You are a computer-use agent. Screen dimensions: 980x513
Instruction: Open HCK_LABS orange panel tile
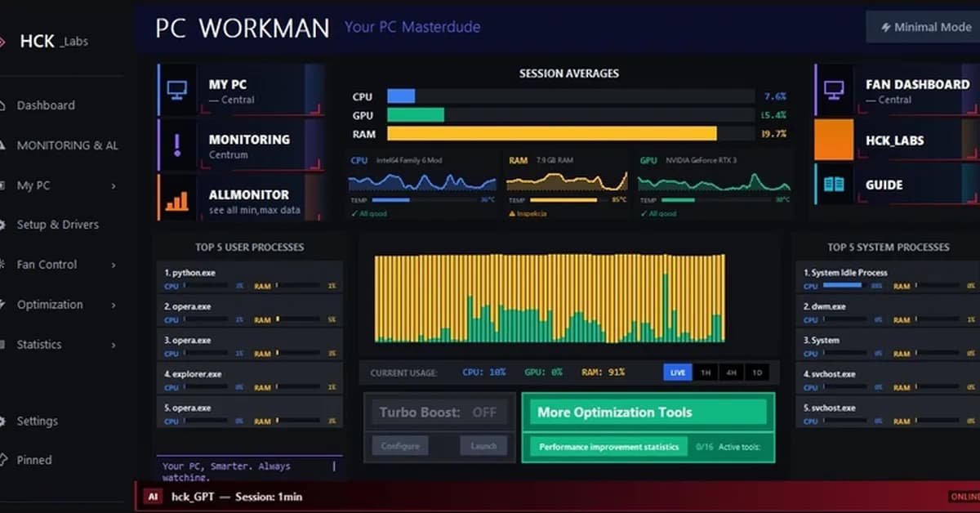pyautogui.click(x=833, y=140)
